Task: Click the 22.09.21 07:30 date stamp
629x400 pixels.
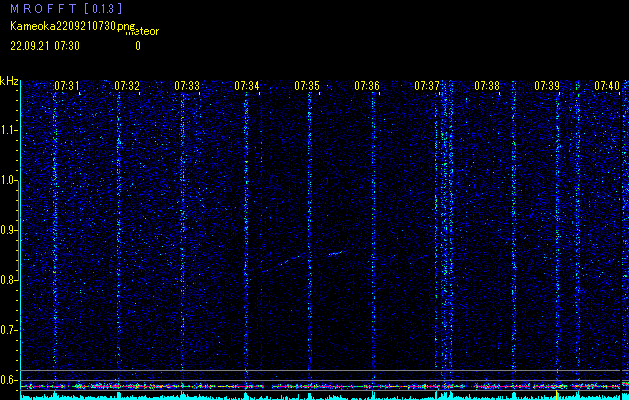Action: (x=45, y=46)
